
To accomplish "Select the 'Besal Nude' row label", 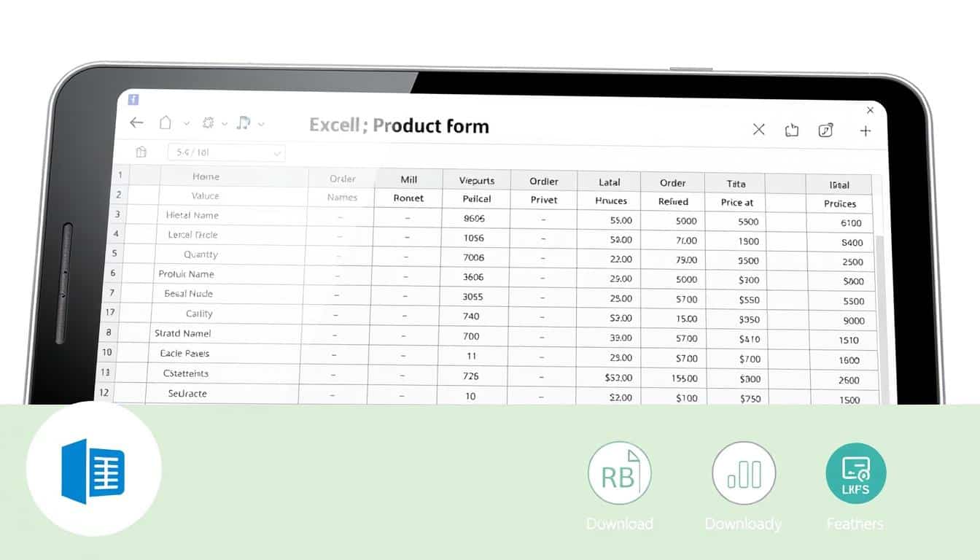I will click(188, 293).
